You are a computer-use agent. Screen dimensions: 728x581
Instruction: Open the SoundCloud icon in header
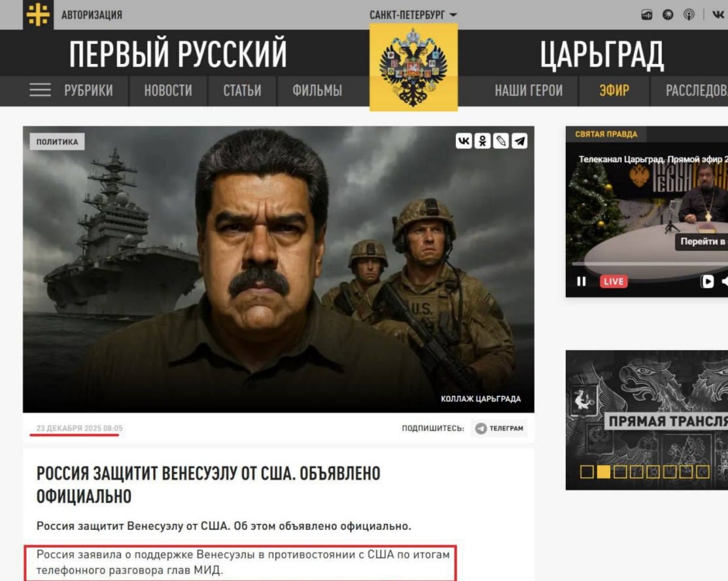click(647, 15)
